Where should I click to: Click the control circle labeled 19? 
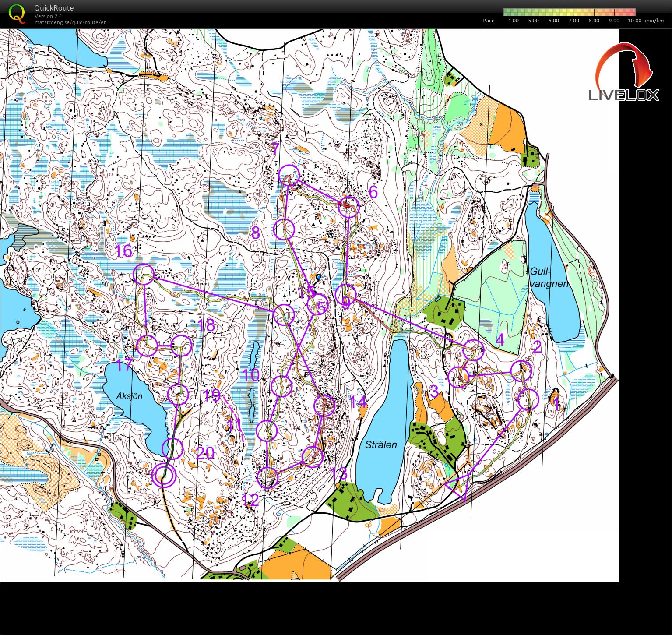click(178, 395)
